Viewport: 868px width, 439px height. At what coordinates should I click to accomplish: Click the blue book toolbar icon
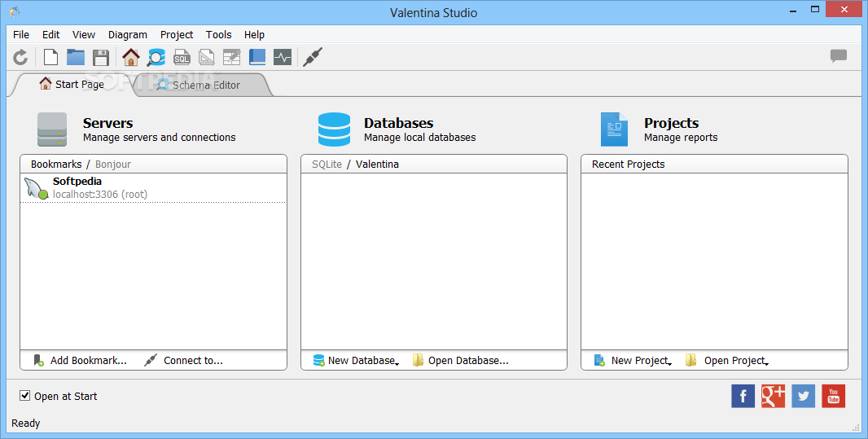tap(256, 57)
